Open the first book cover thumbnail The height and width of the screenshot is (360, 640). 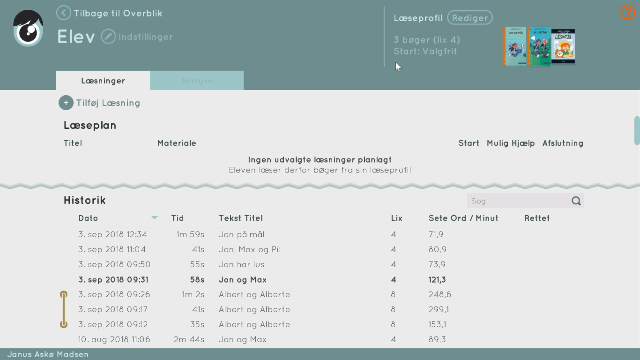point(515,46)
